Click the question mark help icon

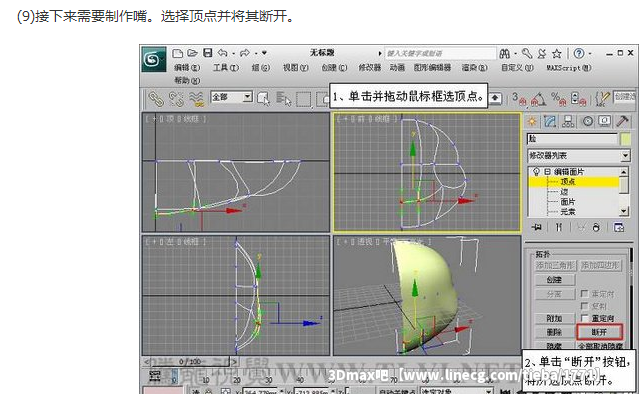[578, 53]
